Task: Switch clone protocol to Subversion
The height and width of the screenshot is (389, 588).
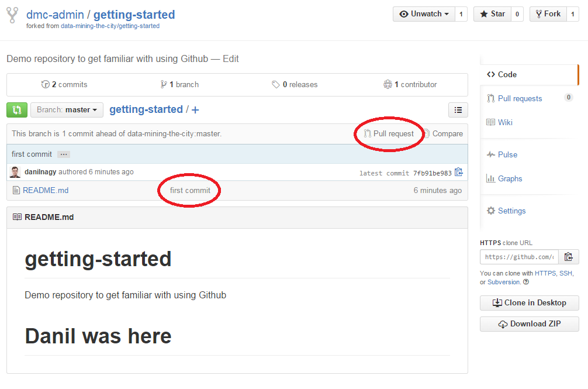Action: coord(504,282)
